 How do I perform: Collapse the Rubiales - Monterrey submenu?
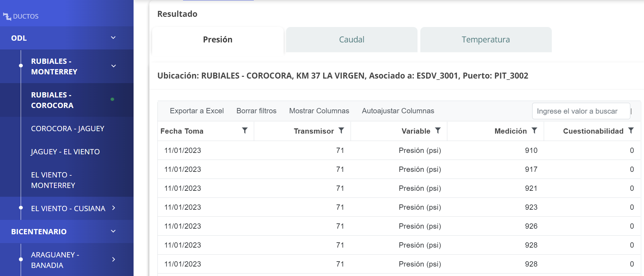tap(114, 66)
